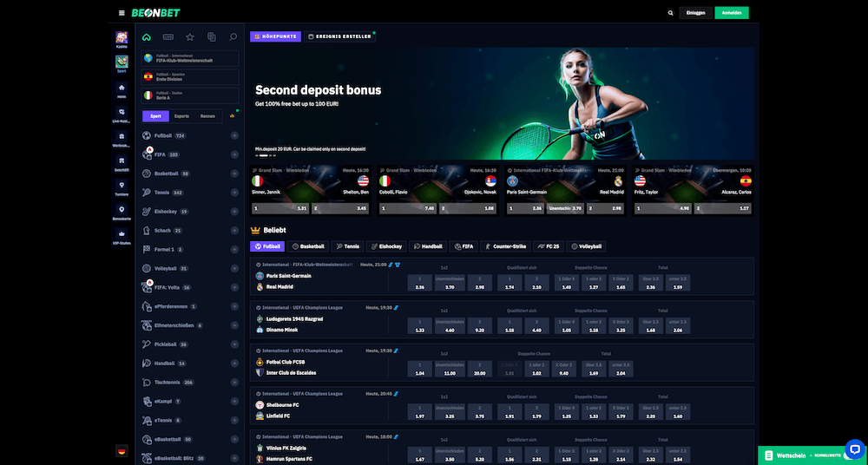Select the Höhepunkte tab
The image size is (868, 465).
(276, 36)
